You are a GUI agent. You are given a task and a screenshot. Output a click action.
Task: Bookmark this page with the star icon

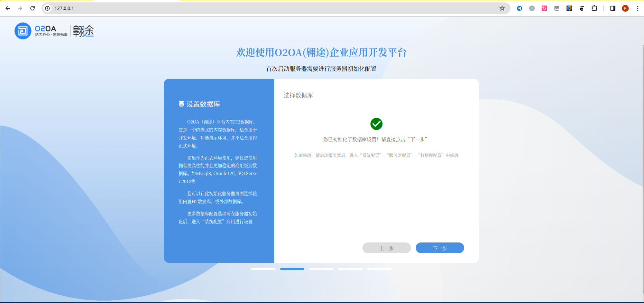[x=502, y=8]
